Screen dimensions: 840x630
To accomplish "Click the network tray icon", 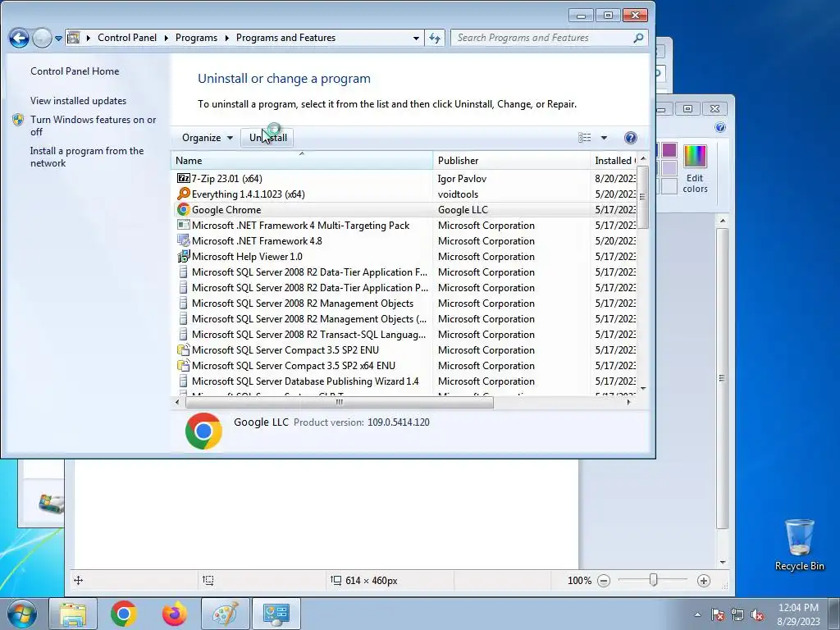I will click(x=737, y=615).
